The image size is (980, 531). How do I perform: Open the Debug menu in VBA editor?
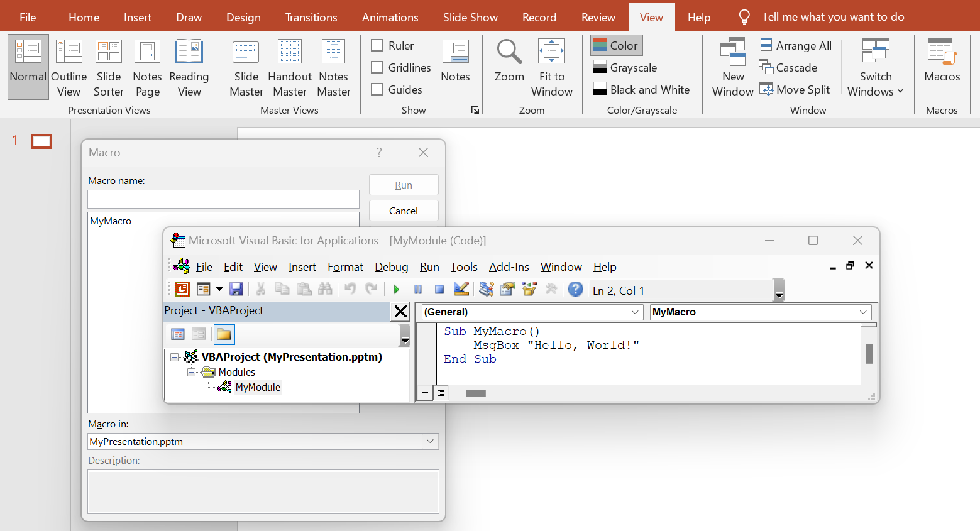click(391, 267)
